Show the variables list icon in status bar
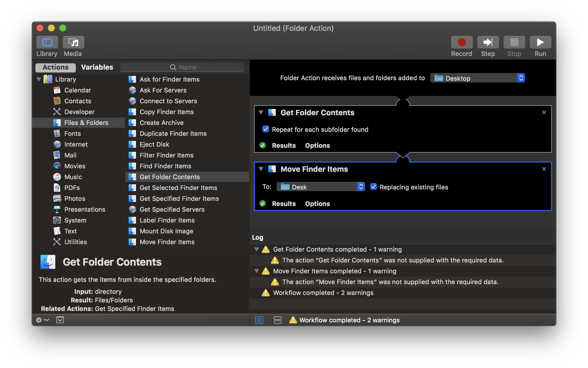Image resolution: width=588 pixels, height=368 pixels. 277,320
